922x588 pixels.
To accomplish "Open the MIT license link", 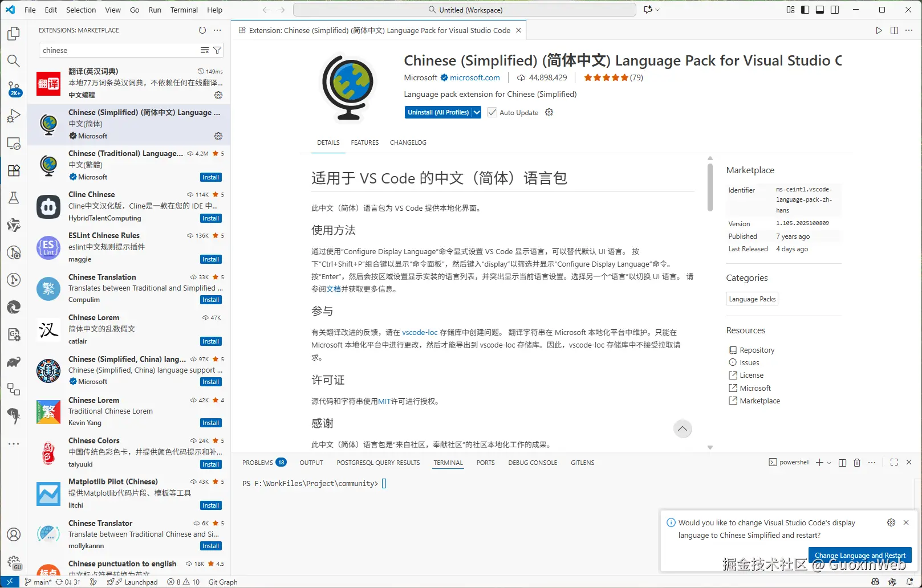I will [x=384, y=401].
